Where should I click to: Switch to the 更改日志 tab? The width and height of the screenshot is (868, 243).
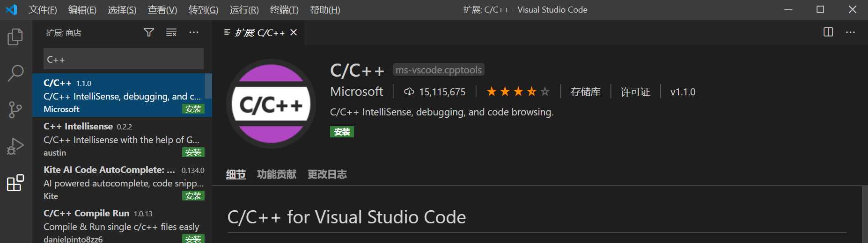pos(327,174)
